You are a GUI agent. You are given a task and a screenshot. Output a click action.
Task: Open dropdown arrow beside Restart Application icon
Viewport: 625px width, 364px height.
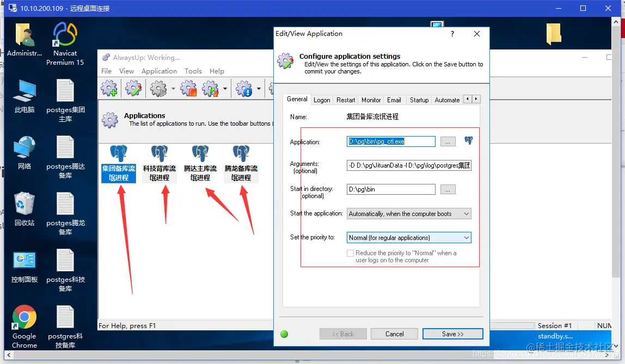(x=225, y=89)
